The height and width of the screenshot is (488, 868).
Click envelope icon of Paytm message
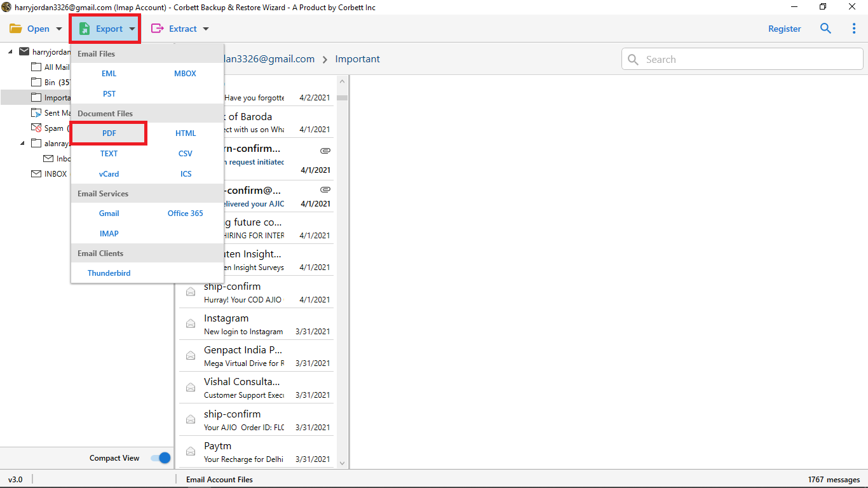pos(190,451)
